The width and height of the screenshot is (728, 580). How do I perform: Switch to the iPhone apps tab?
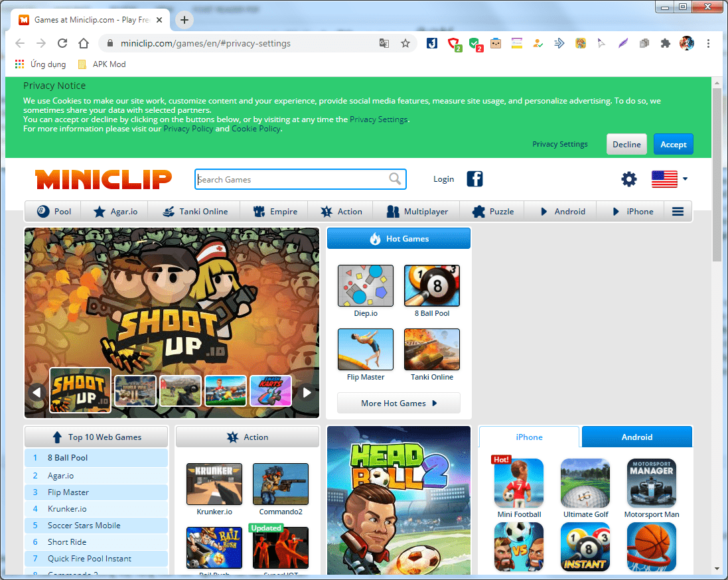tap(529, 437)
